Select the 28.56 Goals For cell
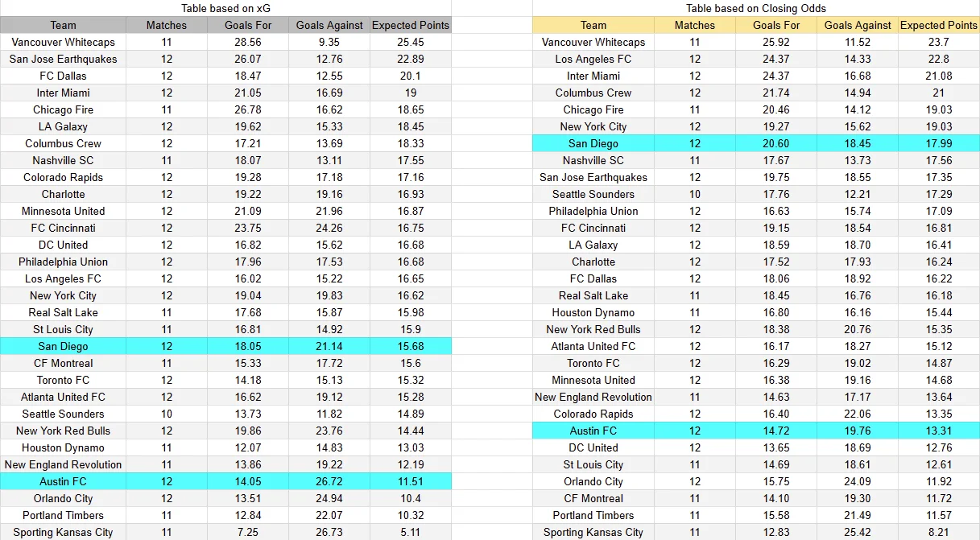 [x=248, y=42]
